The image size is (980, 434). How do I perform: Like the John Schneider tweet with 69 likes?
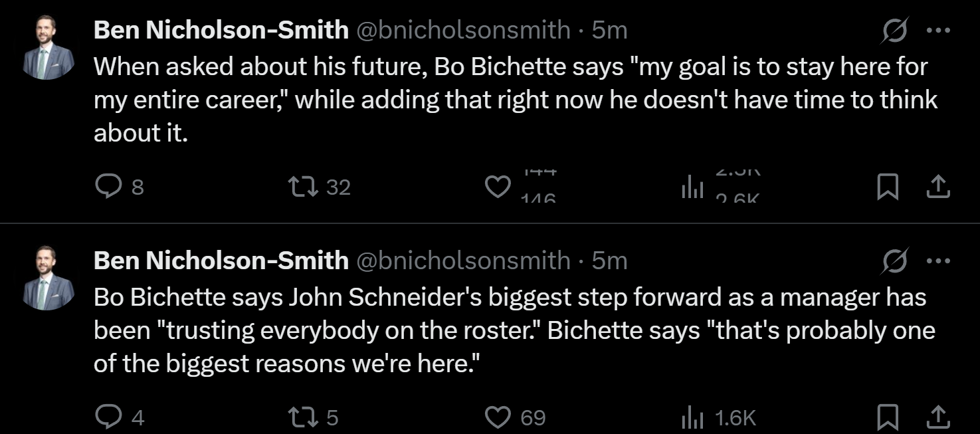click(x=498, y=417)
